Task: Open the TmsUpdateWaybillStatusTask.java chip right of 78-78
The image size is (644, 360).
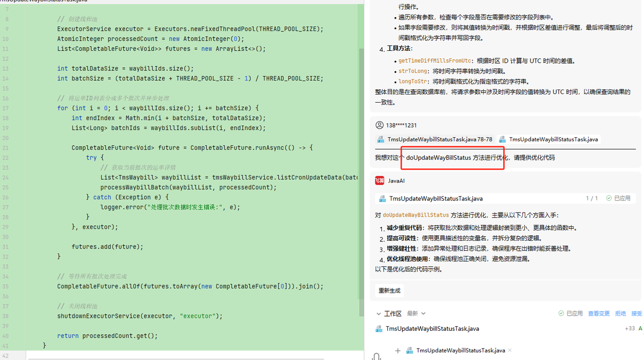Action: coord(548,139)
